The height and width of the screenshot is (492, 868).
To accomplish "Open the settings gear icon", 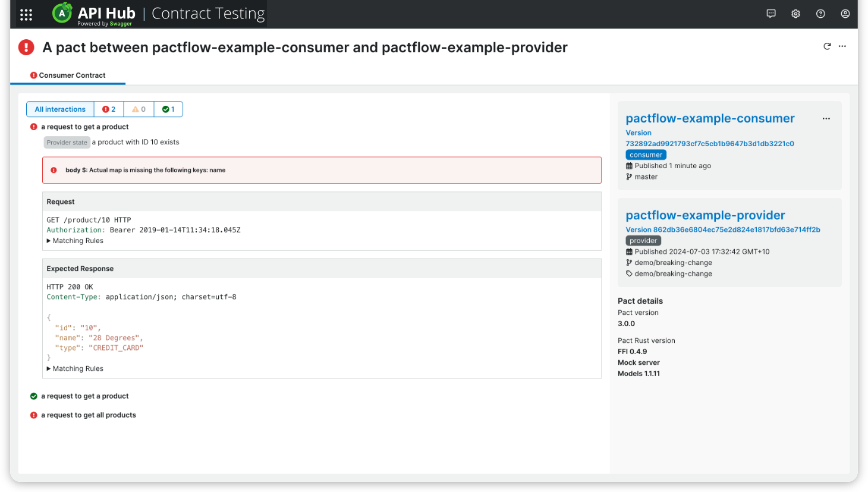I will coord(795,14).
